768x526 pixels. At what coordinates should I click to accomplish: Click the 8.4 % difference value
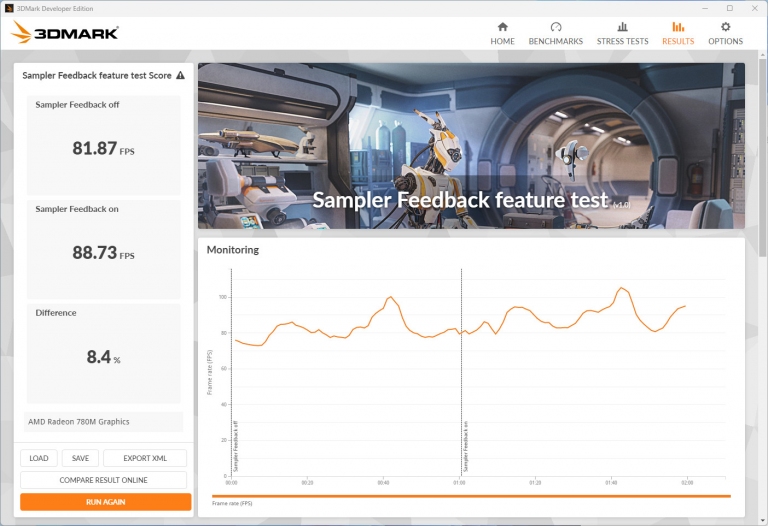tap(103, 357)
